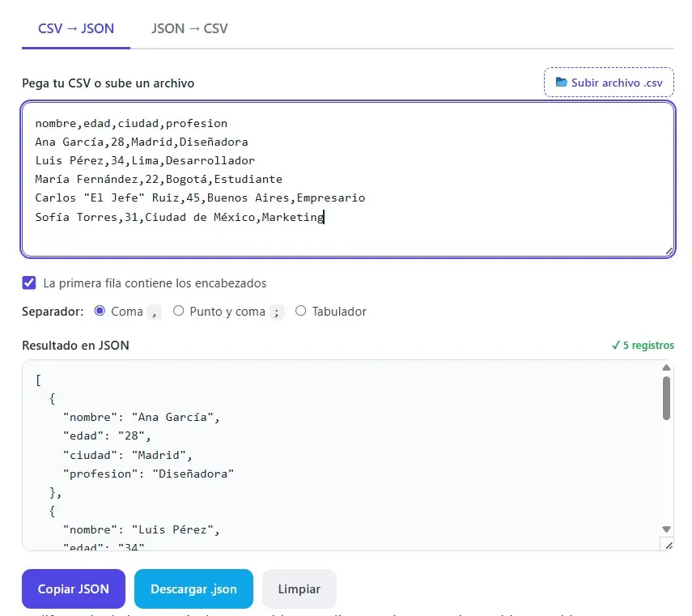The width and height of the screenshot is (692, 616).
Task: Select the Coma separator radio button
Action: point(100,311)
